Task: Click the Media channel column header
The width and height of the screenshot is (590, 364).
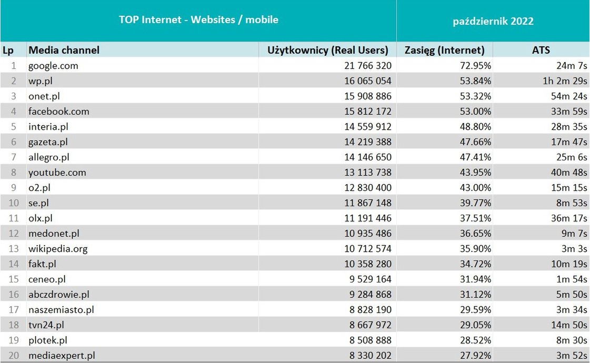Action: [x=64, y=50]
